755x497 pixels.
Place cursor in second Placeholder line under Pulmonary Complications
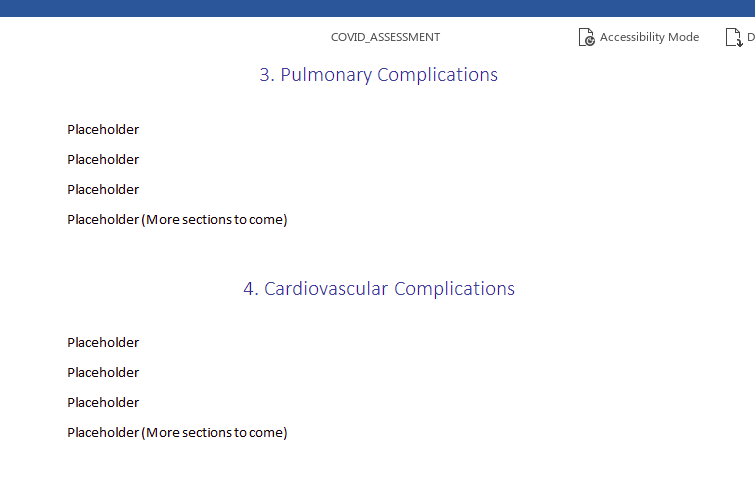pos(103,159)
